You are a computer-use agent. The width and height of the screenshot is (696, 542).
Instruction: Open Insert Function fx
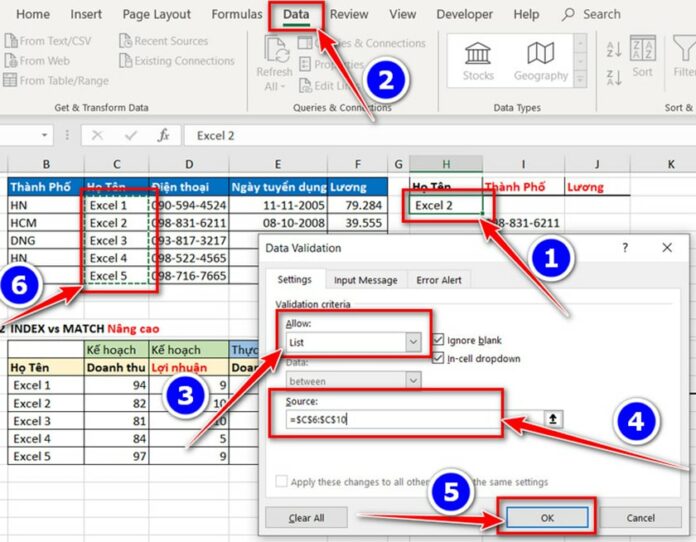(163, 135)
